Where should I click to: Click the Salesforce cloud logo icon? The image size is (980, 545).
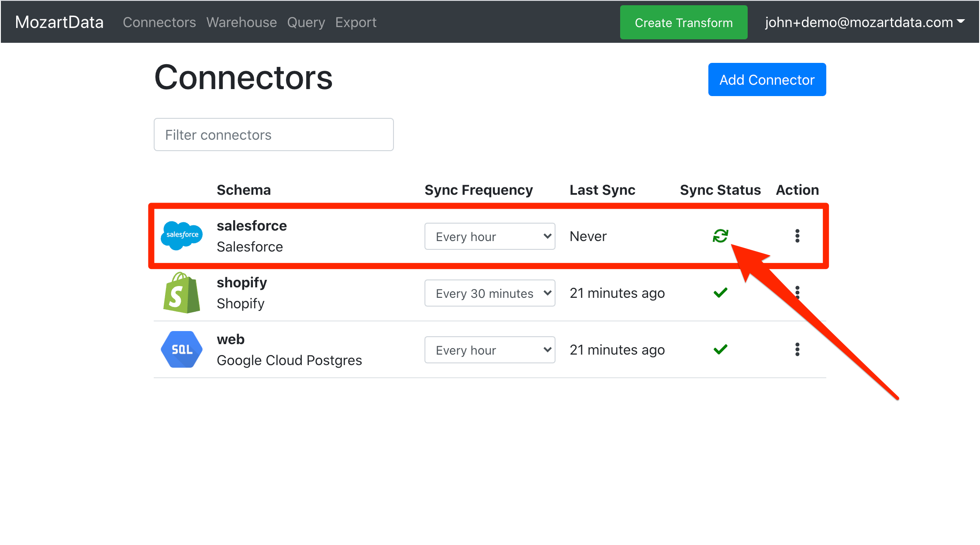tap(182, 236)
